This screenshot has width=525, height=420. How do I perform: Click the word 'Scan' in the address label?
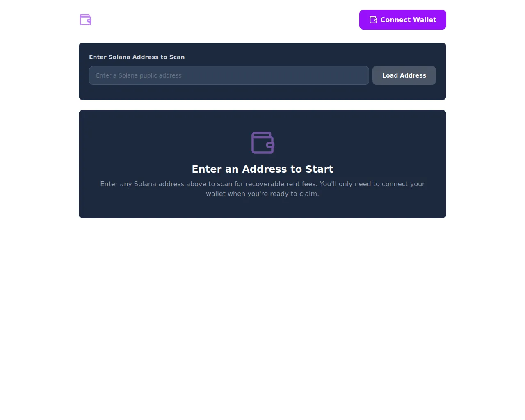point(177,57)
